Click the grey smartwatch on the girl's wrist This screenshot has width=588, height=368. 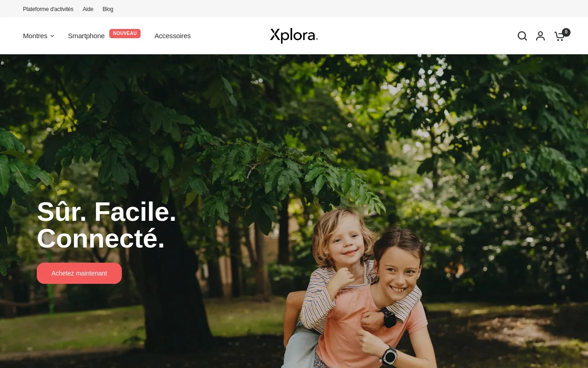point(390,356)
